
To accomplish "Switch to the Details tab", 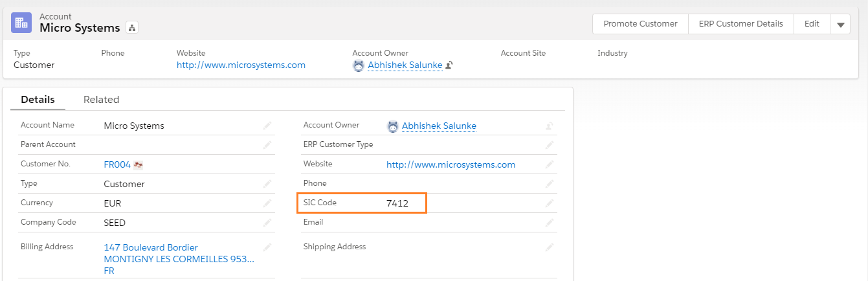I will pos(38,100).
